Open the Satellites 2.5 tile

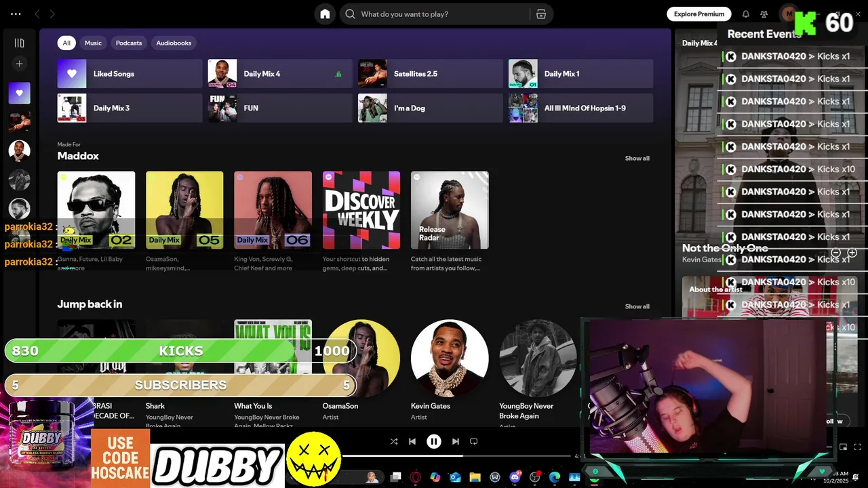click(430, 74)
